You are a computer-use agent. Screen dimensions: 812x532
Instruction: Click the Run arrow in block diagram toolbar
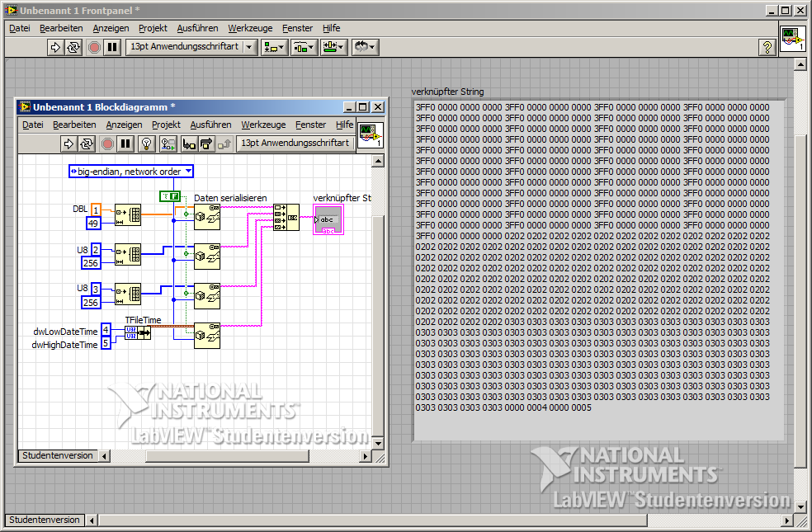pos(68,144)
